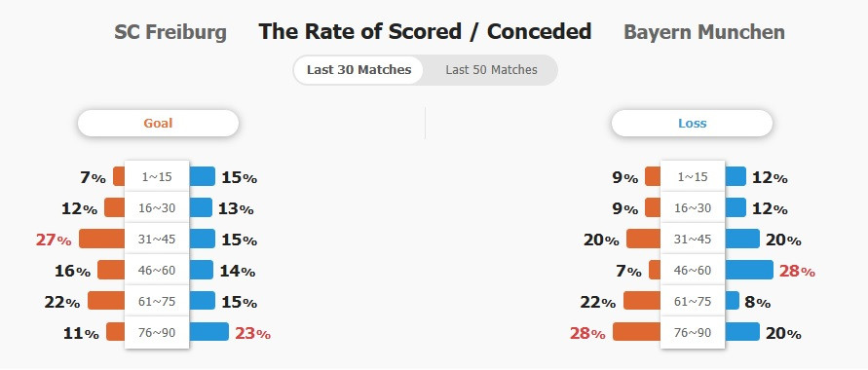Click the 1~15 label in Goal chart
Viewport: 868px width, 370px height.
157,177
